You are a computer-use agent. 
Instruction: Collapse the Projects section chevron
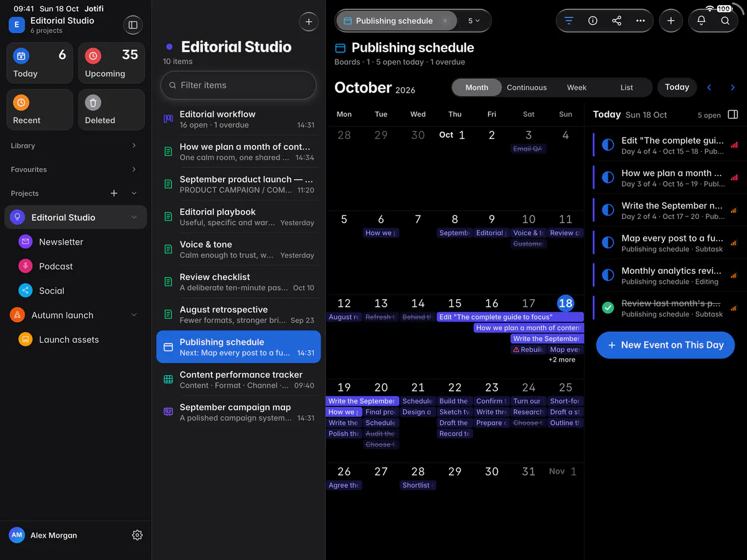pos(134,194)
